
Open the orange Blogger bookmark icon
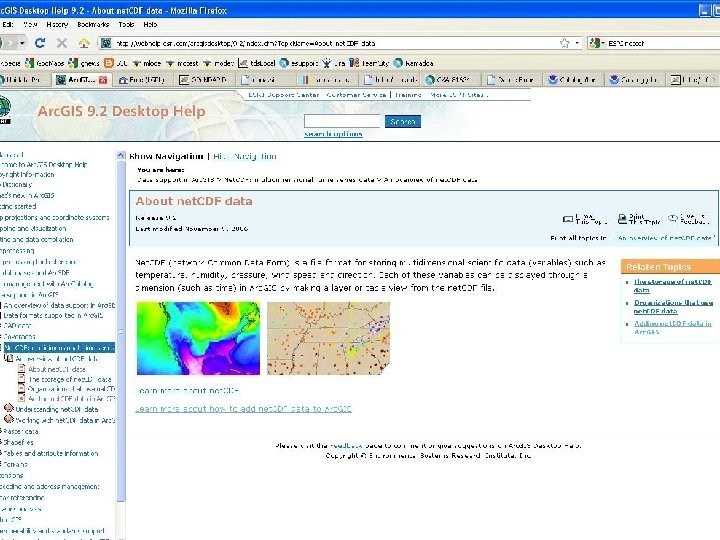[109, 63]
